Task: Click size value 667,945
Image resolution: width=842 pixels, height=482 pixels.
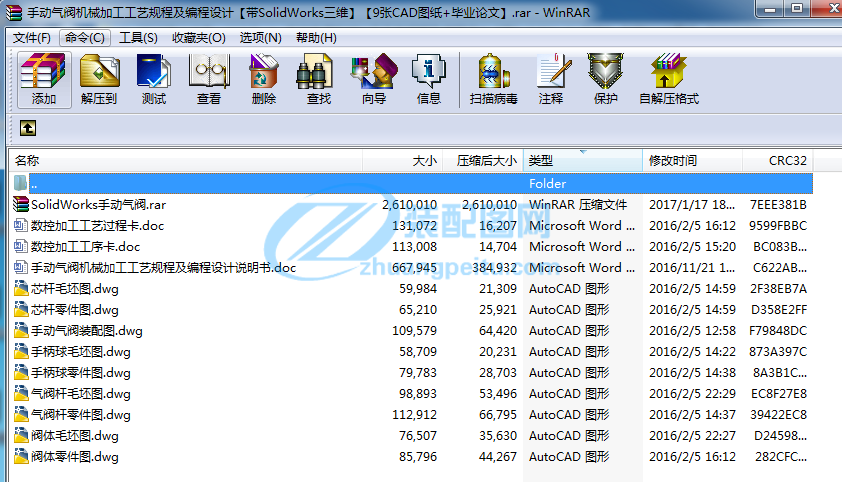Action: (x=414, y=267)
